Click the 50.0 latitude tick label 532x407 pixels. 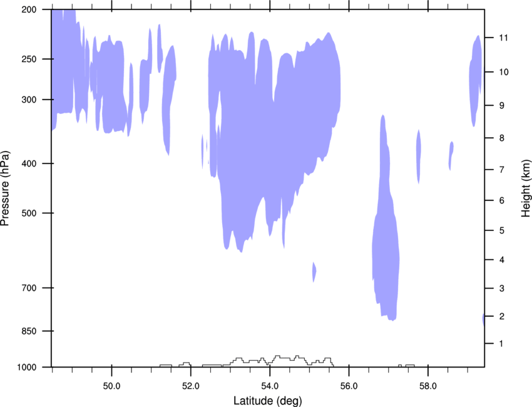(x=111, y=384)
